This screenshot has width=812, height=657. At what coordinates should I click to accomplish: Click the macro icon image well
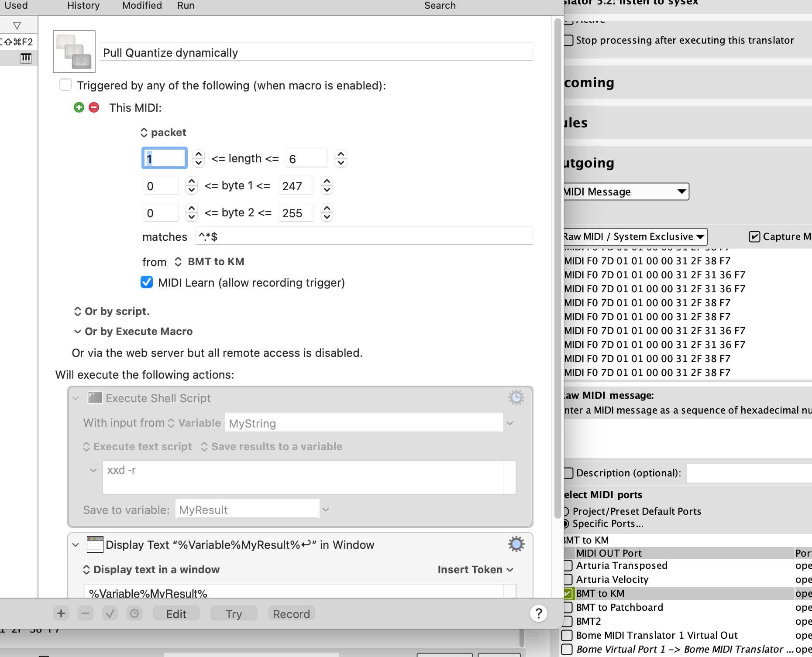point(74,51)
